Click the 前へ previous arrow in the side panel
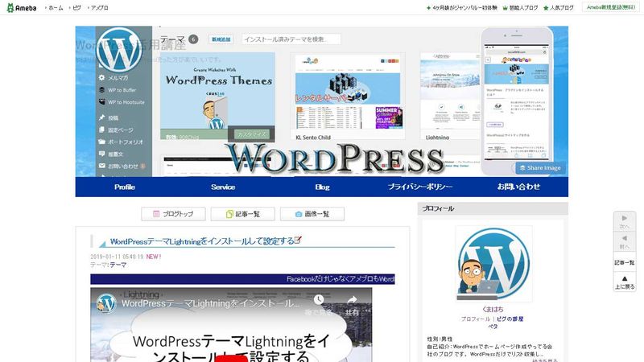The width and height of the screenshot is (644, 362). pyautogui.click(x=625, y=244)
